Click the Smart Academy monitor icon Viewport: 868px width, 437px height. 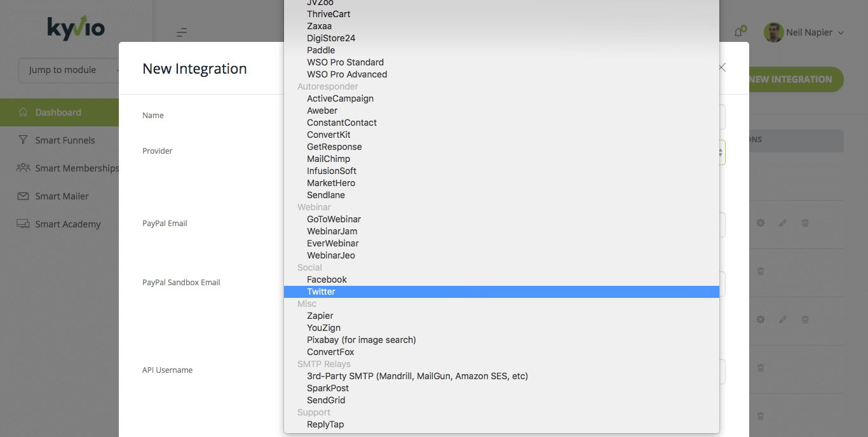[24, 224]
